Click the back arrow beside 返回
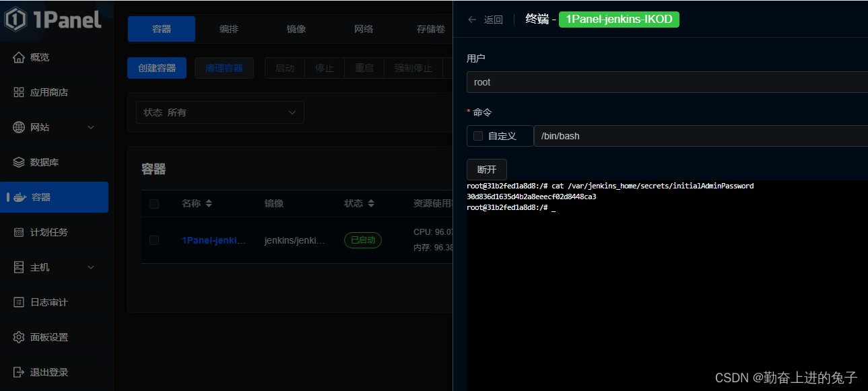 tap(473, 20)
